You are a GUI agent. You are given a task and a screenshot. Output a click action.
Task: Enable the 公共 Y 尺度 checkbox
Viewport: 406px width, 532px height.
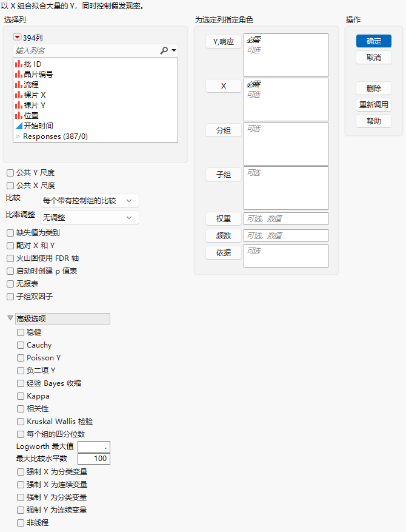(10, 173)
